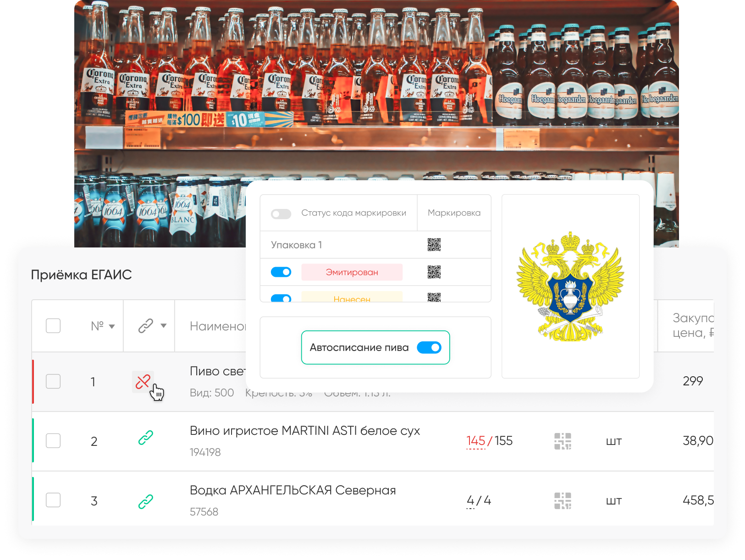Click the price 38,90 in row 2
745x560 pixels.
pos(698,441)
